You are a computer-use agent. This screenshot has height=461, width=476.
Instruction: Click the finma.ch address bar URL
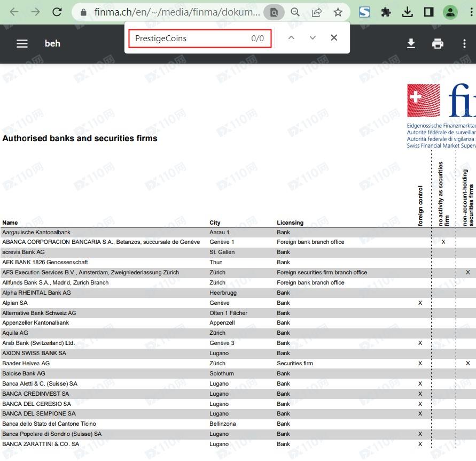click(x=176, y=12)
